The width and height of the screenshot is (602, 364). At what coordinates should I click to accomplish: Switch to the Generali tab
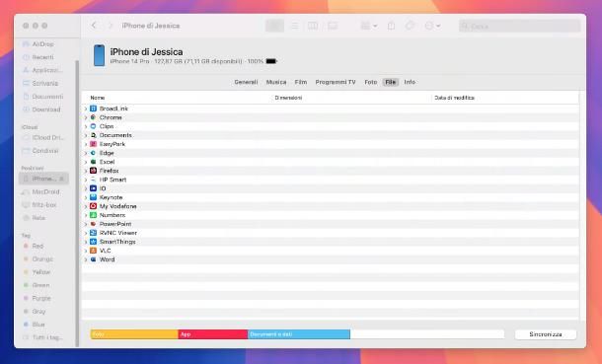246,82
